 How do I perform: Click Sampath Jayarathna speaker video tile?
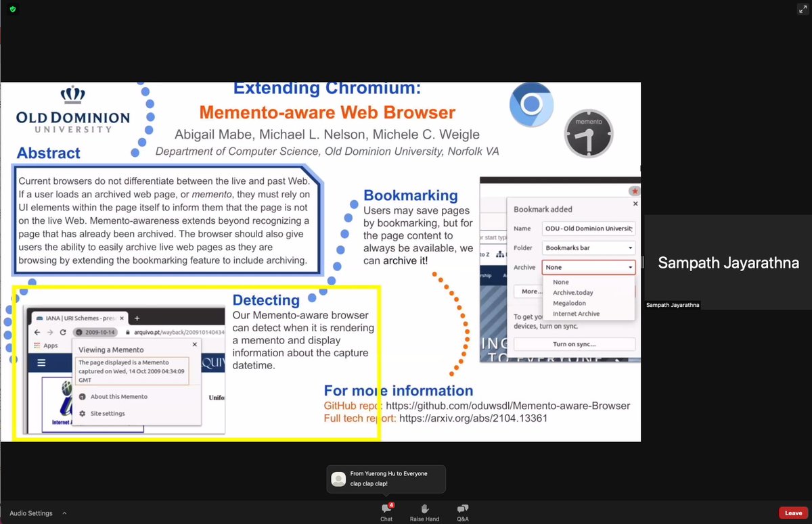click(x=728, y=262)
